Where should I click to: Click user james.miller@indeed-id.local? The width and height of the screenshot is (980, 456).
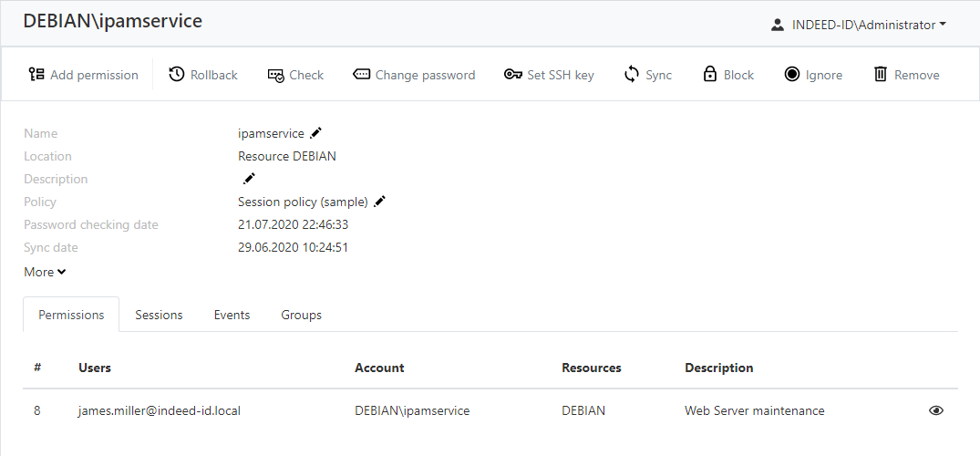click(160, 410)
